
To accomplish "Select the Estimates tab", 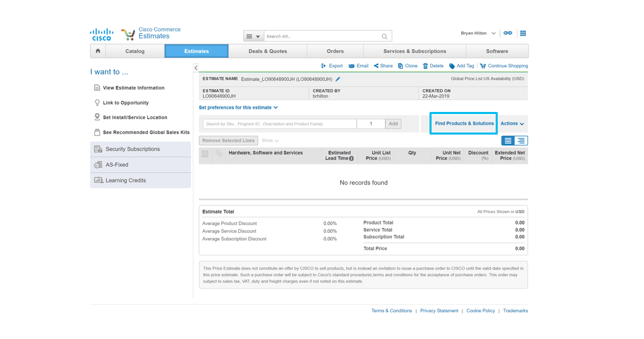I will click(197, 51).
